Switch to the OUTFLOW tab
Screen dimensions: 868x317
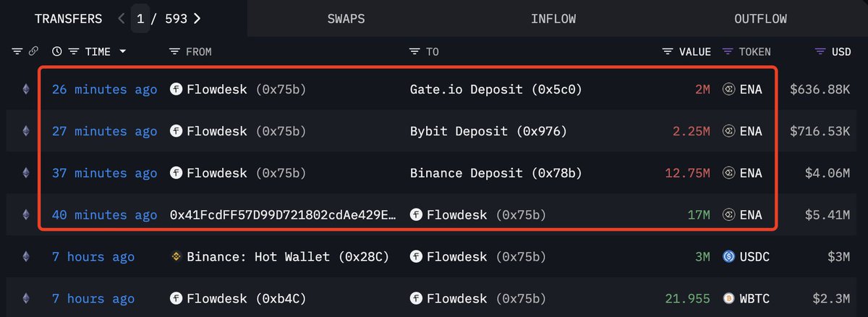pos(760,19)
